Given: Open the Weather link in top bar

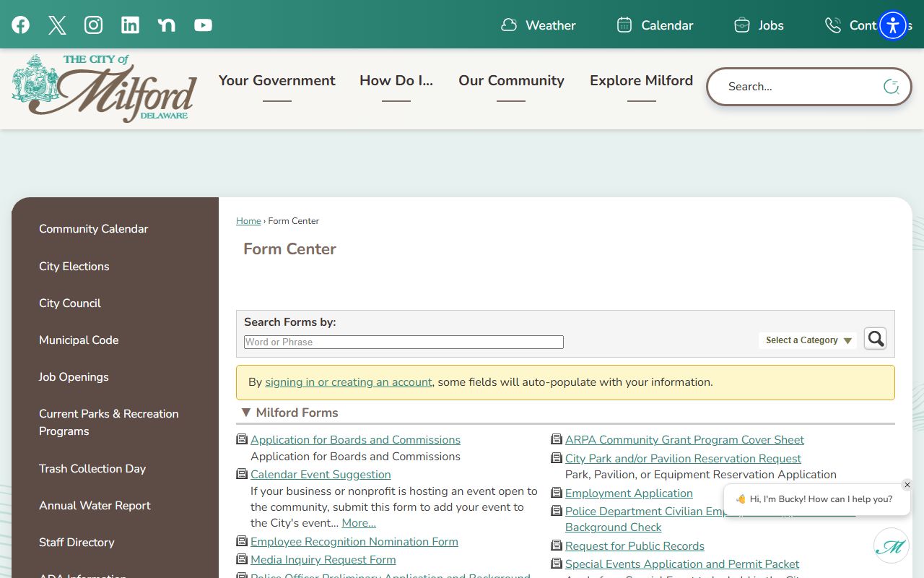Looking at the screenshot, I should (x=539, y=25).
